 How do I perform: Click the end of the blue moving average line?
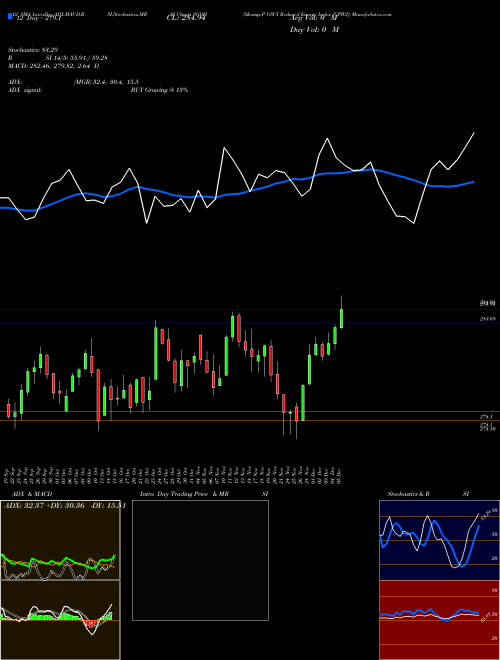(x=474, y=182)
